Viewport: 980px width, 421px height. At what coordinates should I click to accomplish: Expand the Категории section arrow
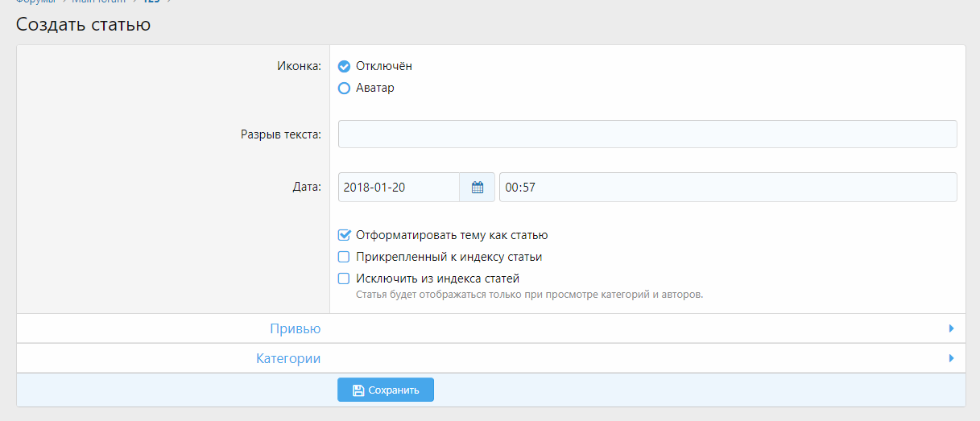[x=951, y=358]
